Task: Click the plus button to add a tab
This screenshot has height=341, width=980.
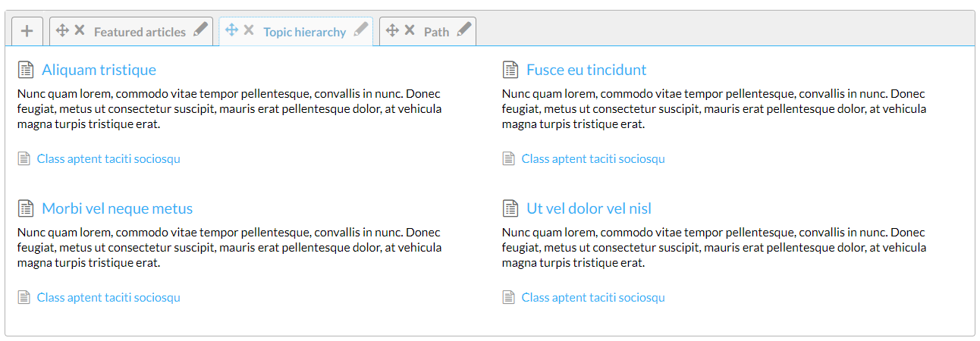Action: [27, 31]
